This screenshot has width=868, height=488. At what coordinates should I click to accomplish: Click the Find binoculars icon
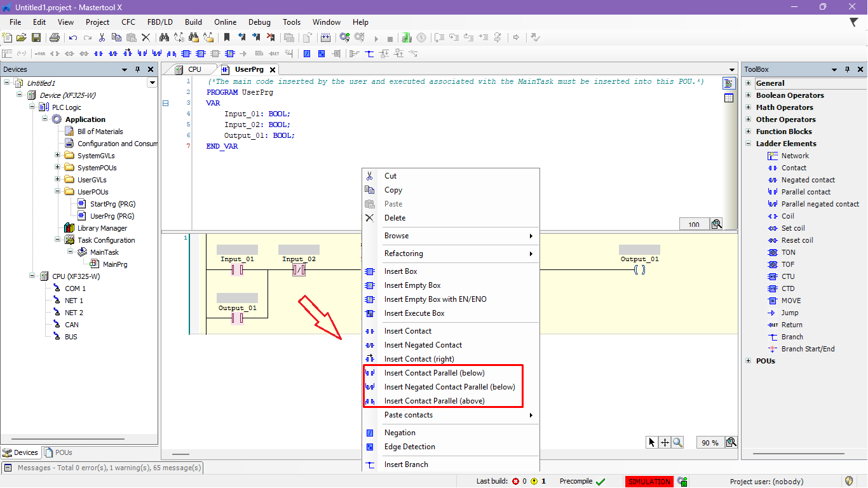[x=163, y=38]
